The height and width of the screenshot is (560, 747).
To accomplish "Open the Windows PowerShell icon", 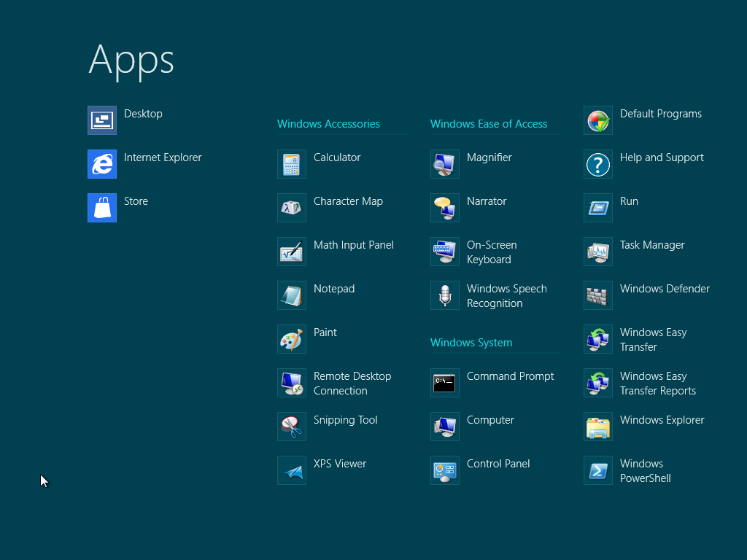I will (x=598, y=470).
